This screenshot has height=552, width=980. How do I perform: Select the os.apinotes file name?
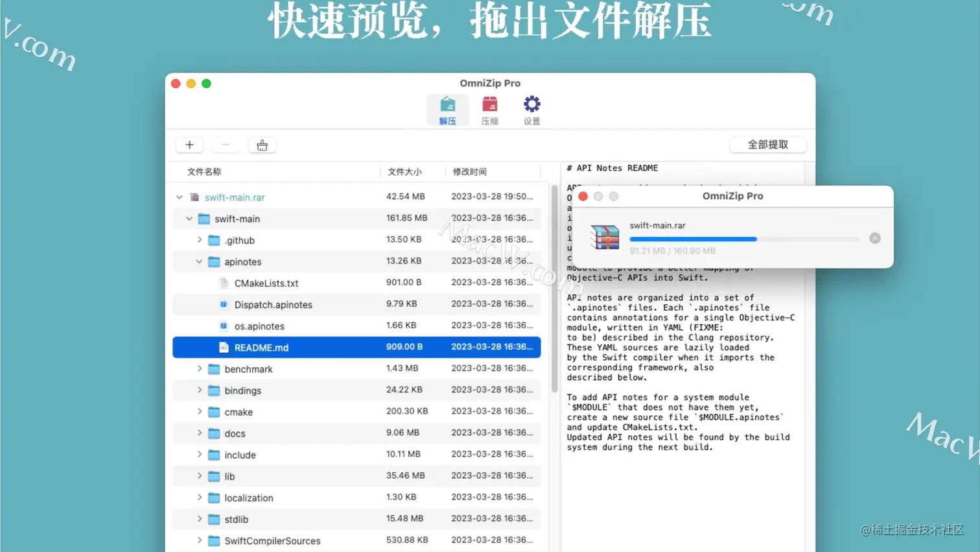[x=259, y=326]
